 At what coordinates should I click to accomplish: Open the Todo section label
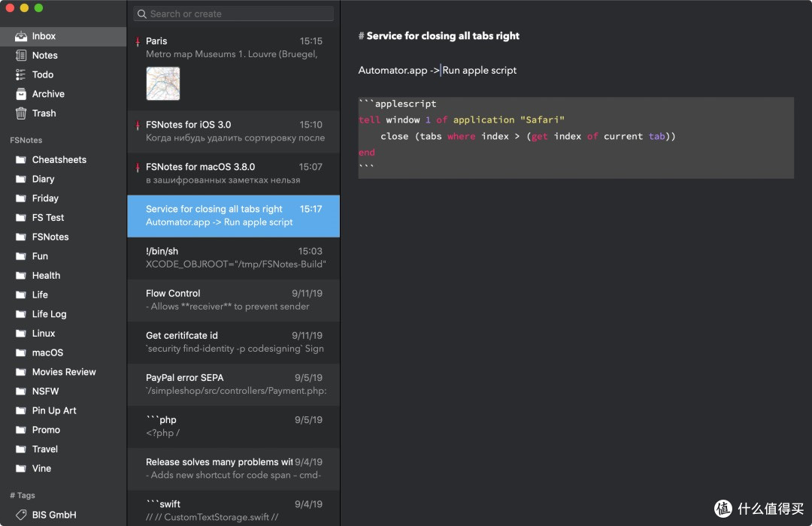point(42,74)
